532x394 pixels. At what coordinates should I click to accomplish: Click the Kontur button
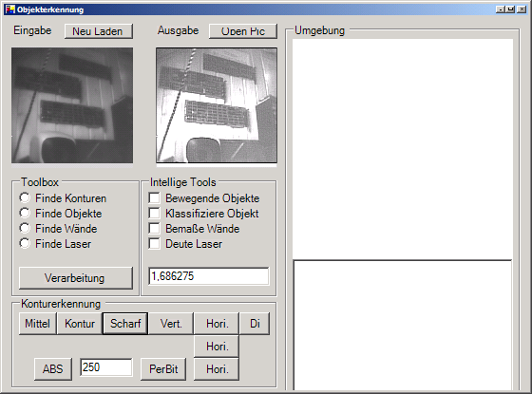tap(80, 324)
